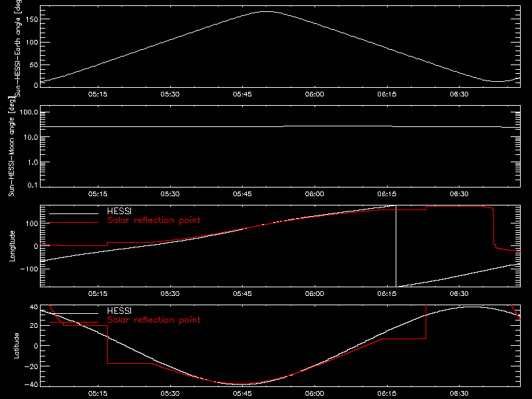Click the Sun-HESSI-Moon angle axis title
This screenshot has height=399, width=532.
tap(11, 146)
